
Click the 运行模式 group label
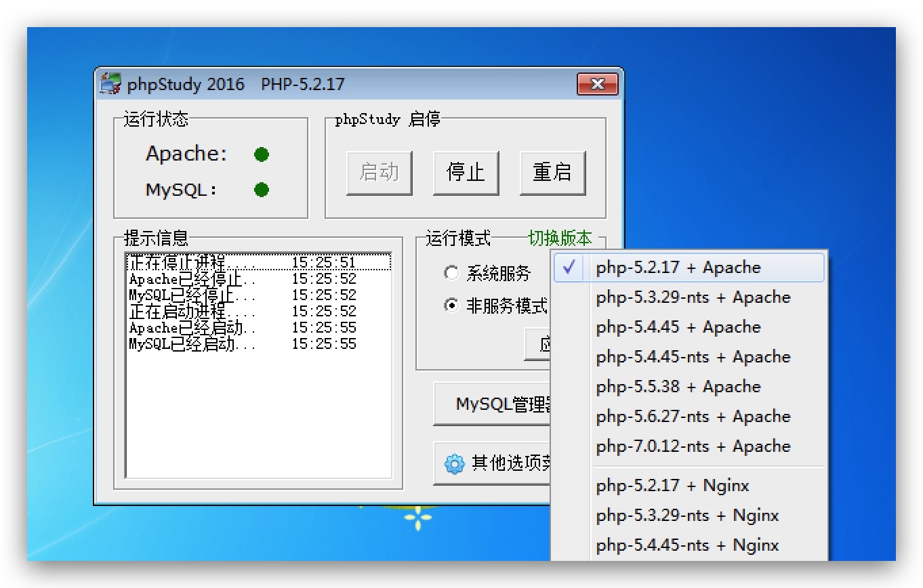pyautogui.click(x=458, y=238)
